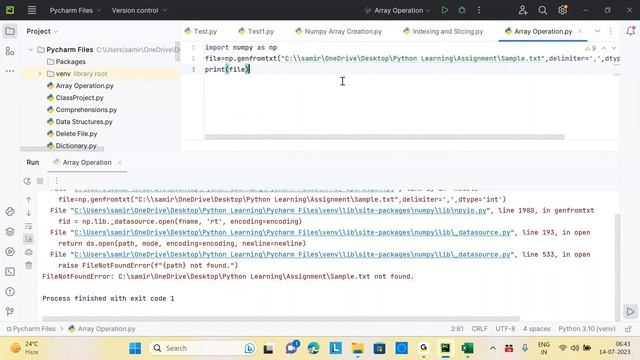Open Problems tool window

(10, 291)
